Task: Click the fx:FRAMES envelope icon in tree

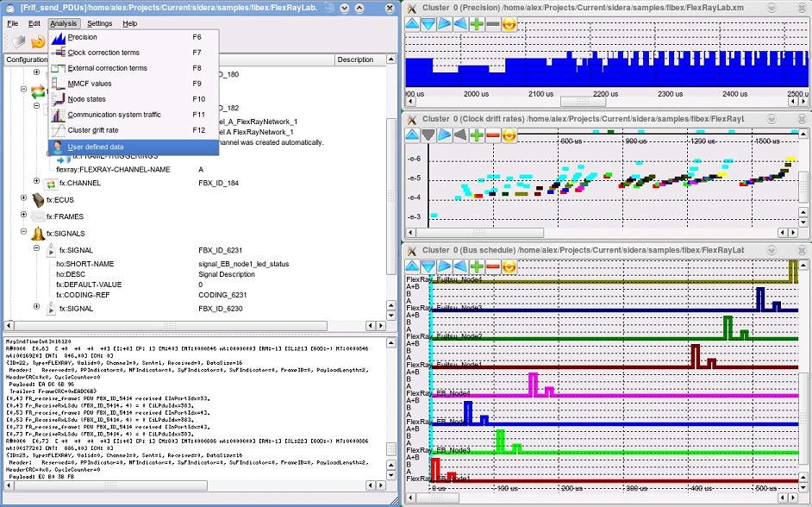Action: 38,216
